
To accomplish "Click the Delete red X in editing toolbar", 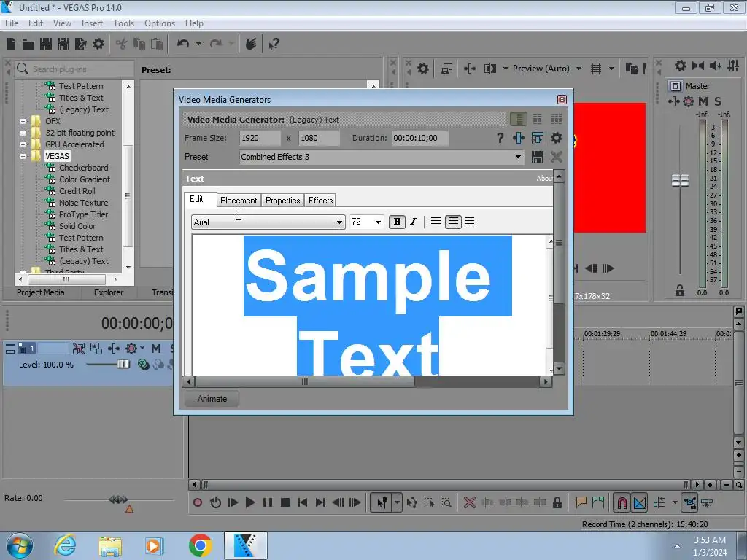I will [x=469, y=502].
